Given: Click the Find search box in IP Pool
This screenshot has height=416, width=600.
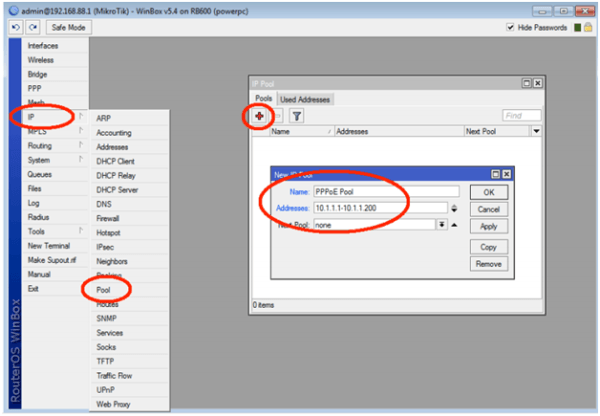Looking at the screenshot, I should 522,116.
